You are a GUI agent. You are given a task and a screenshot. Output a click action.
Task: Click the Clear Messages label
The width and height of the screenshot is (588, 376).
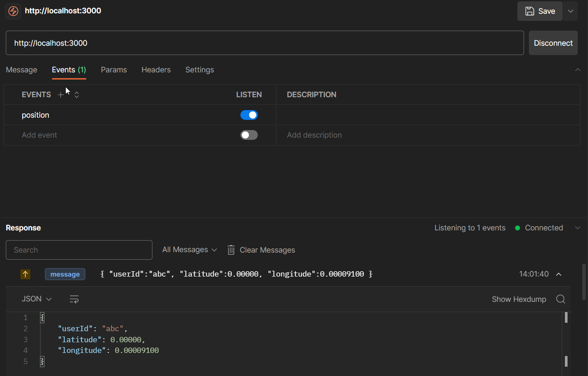click(x=267, y=250)
